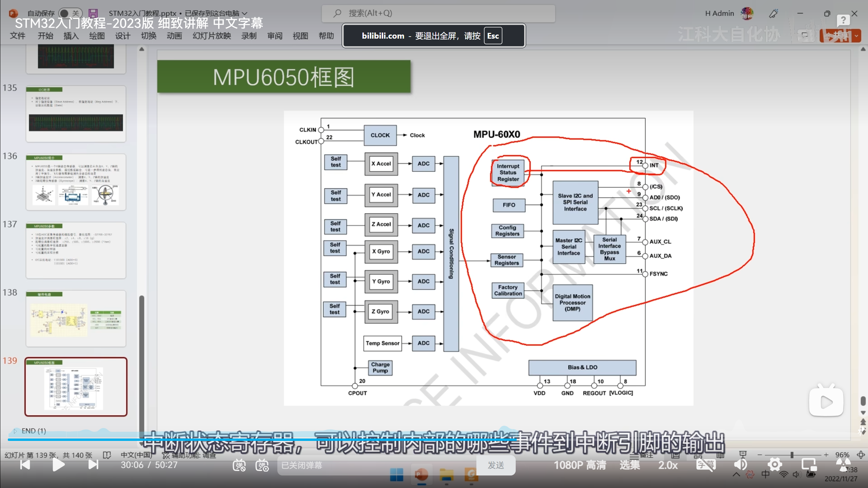Skip to the next video
Image resolution: width=868 pixels, height=488 pixels.
coord(93,465)
